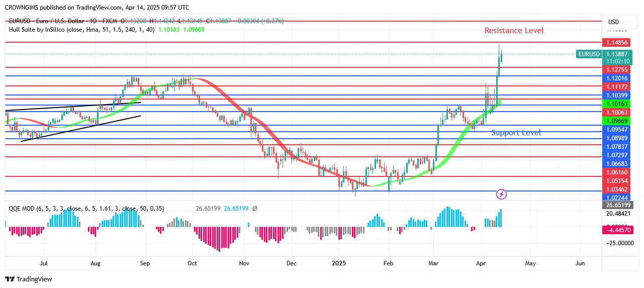Click the Resistance Level text annotation
This screenshot has height=288, width=644.
(514, 31)
